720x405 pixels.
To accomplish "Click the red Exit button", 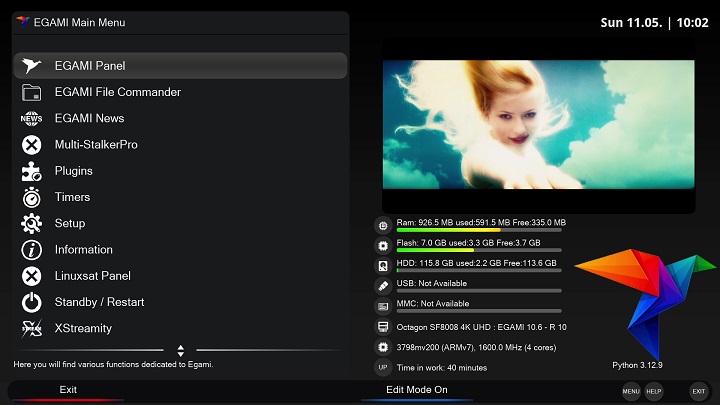I will (68, 391).
